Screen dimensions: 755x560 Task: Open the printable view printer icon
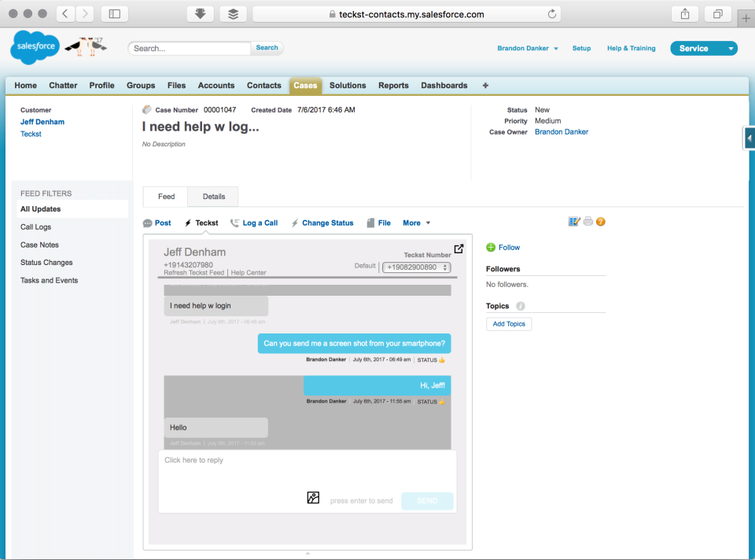click(588, 222)
